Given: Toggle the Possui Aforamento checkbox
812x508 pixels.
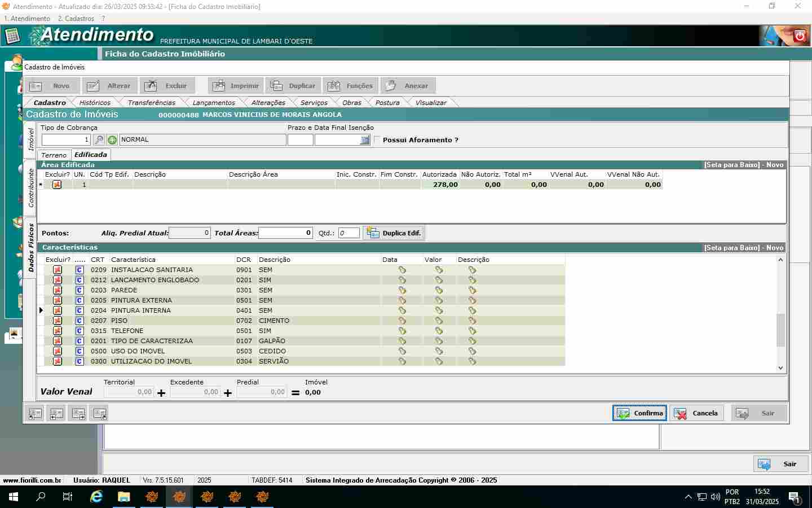Looking at the screenshot, I should pos(377,140).
